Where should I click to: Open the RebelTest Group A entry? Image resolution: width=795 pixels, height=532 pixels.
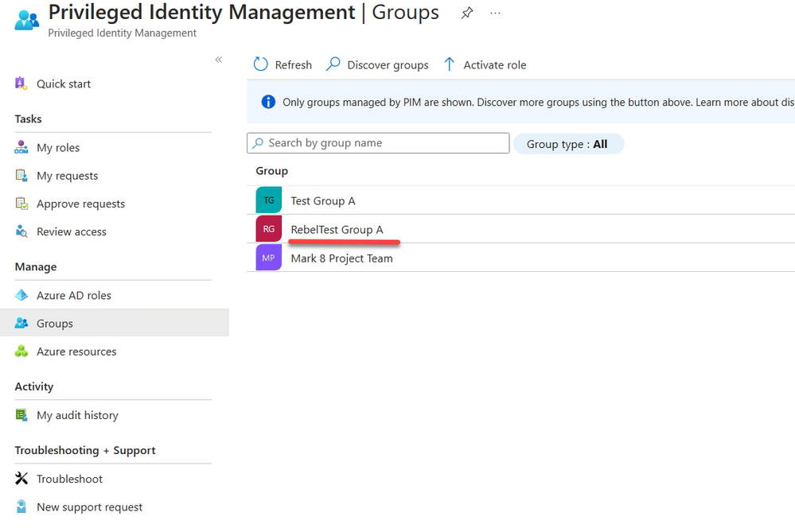click(x=337, y=230)
